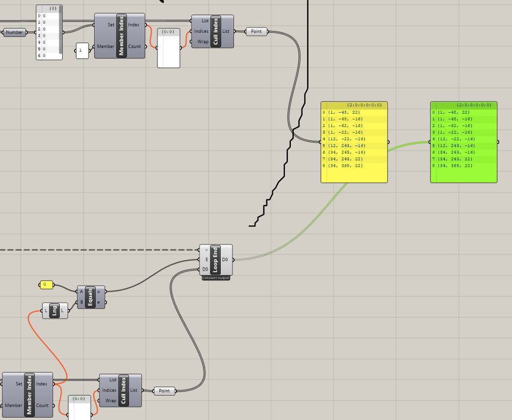
Task: Click the Wrap input on top Cull Index
Action: (203, 42)
